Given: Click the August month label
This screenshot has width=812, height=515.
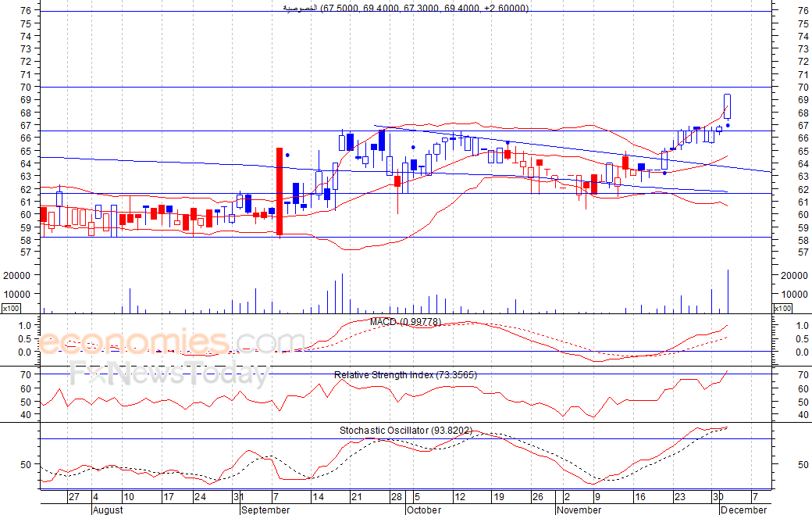Looking at the screenshot, I should 108,510.
